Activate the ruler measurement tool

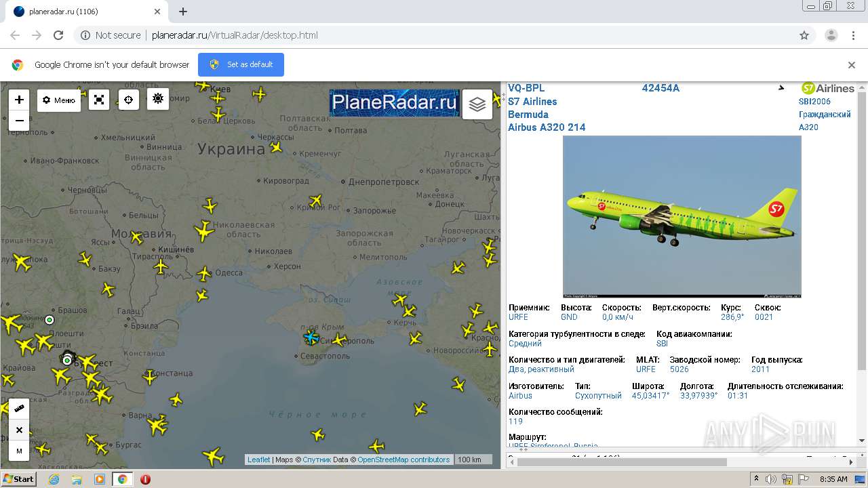(19, 409)
